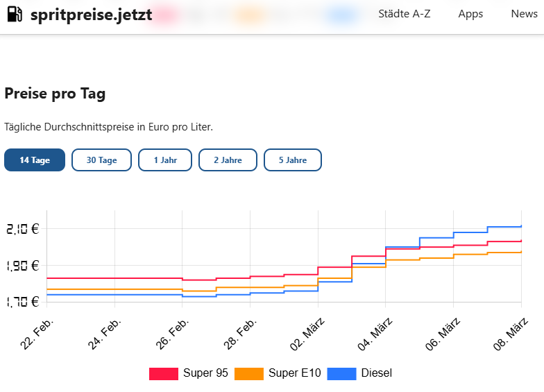Go to the Apps page
Image resolution: width=544 pixels, height=392 pixels.
pos(470,14)
